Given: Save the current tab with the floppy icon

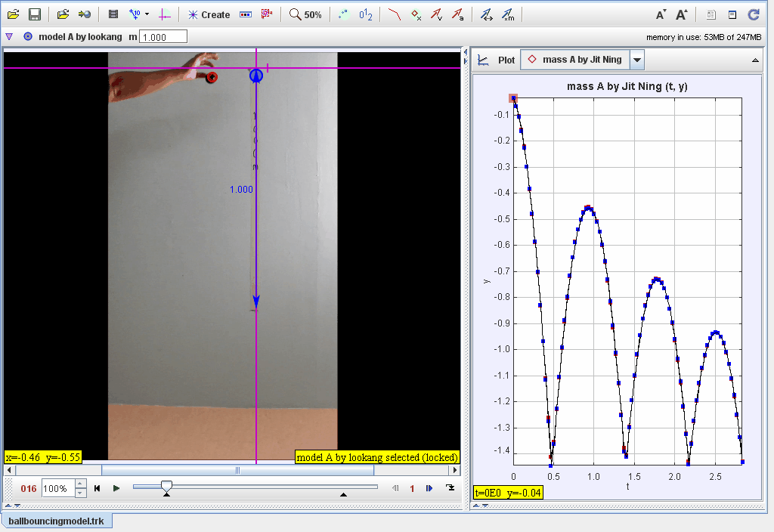Looking at the screenshot, I should pyautogui.click(x=35, y=14).
